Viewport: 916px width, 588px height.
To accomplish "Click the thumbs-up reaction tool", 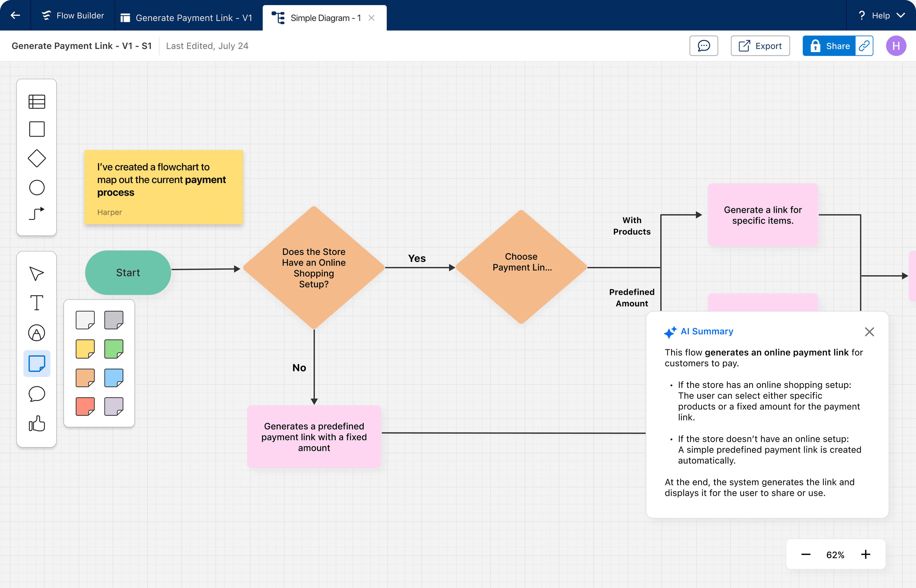I will [x=37, y=424].
